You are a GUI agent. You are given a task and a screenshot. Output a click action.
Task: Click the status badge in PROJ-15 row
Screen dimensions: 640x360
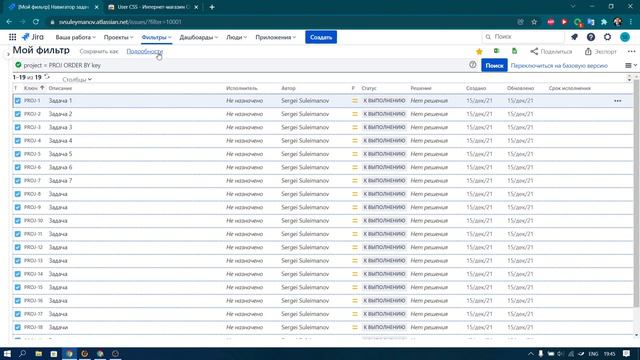[384, 287]
